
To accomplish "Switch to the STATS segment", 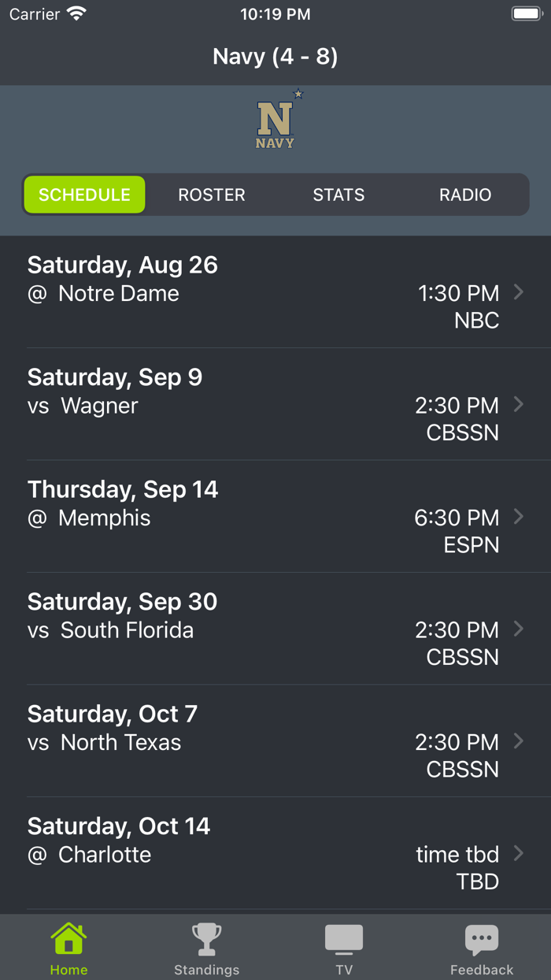I will click(338, 195).
